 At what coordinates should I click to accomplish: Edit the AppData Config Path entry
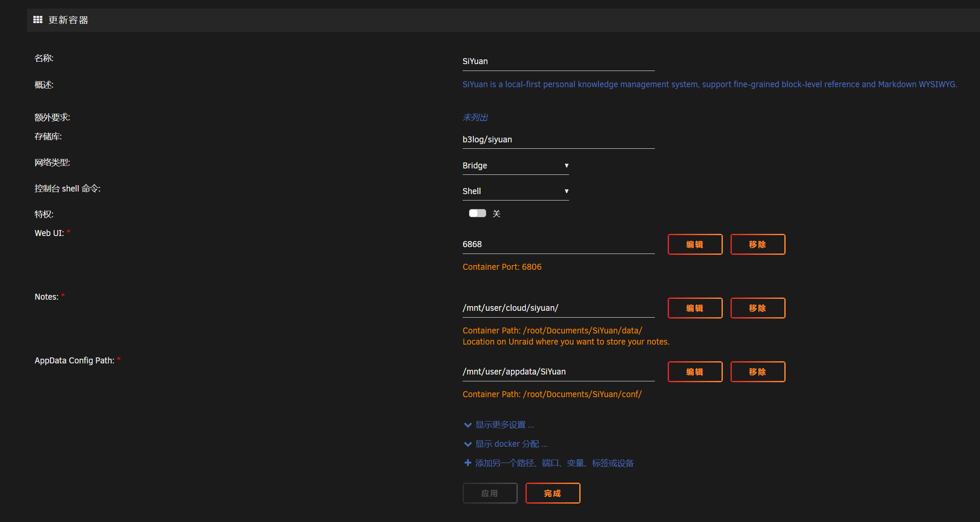click(695, 372)
